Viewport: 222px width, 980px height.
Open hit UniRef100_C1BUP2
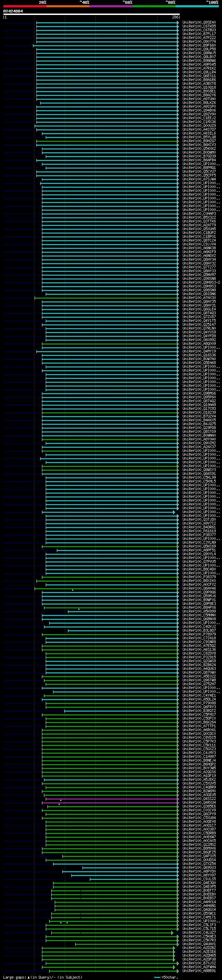point(199,233)
